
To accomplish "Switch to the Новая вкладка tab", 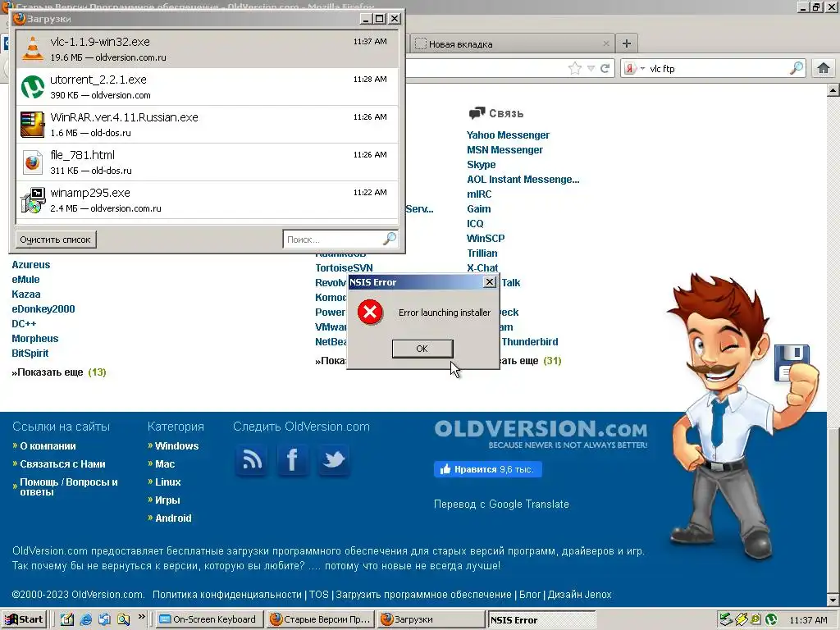I will click(512, 44).
